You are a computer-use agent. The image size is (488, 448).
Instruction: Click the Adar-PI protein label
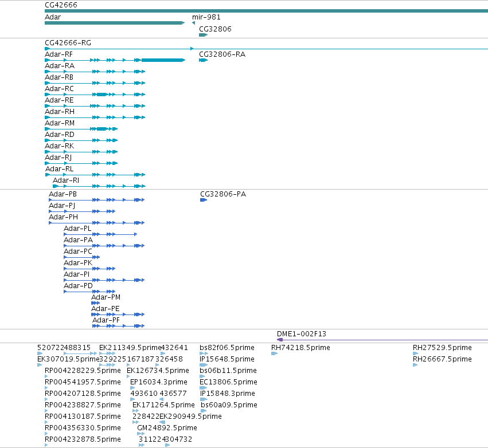[77, 274]
